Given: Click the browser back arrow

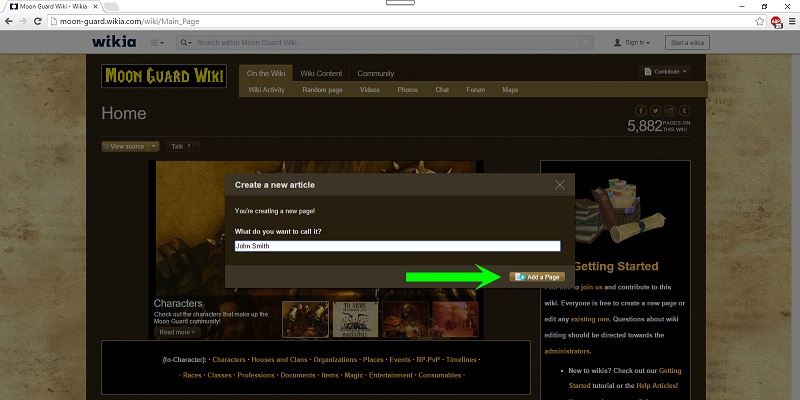Looking at the screenshot, I should coord(8,21).
